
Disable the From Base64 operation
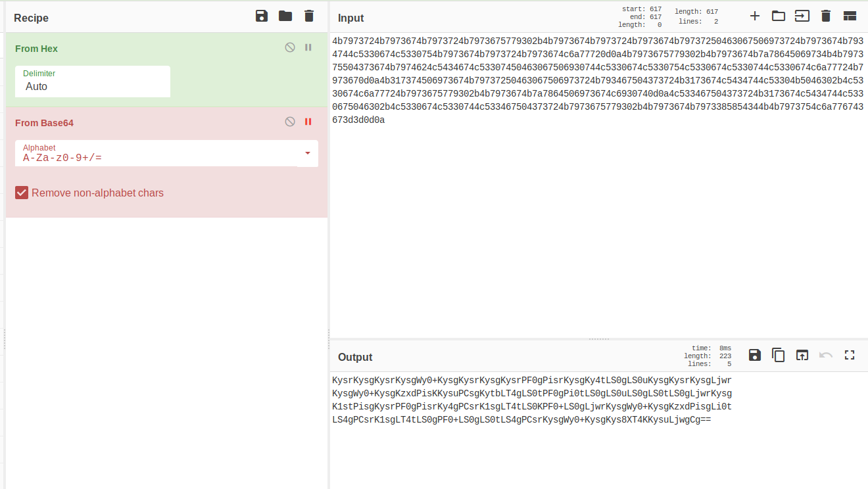(x=290, y=122)
